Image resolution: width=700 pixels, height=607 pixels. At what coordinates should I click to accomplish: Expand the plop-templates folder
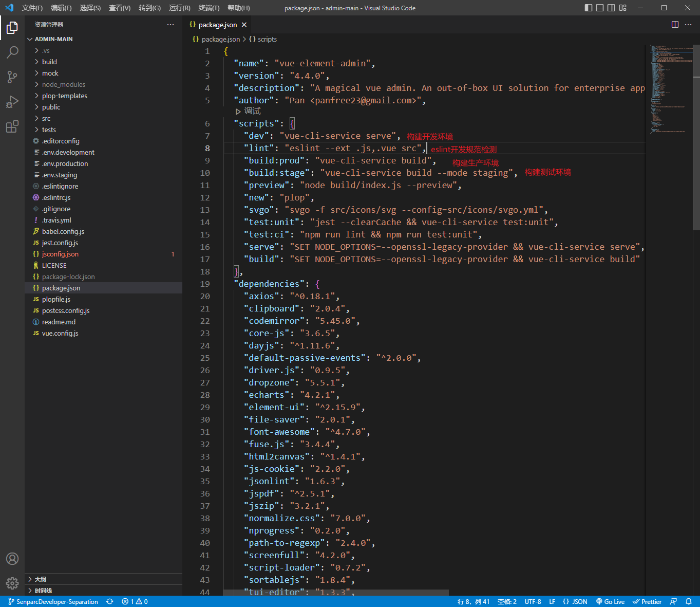click(x=103, y=96)
